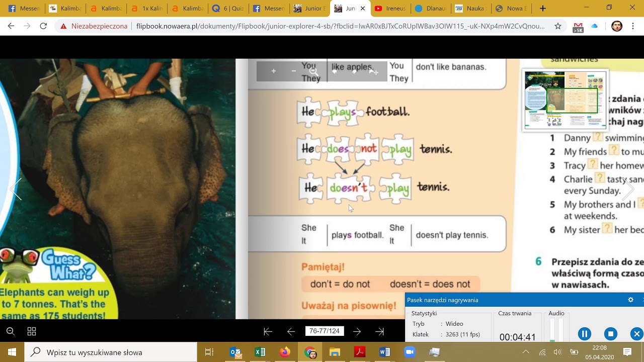Image resolution: width=644 pixels, height=362 pixels.
Task: Click the audio level meter in recording bar
Action: (555, 330)
